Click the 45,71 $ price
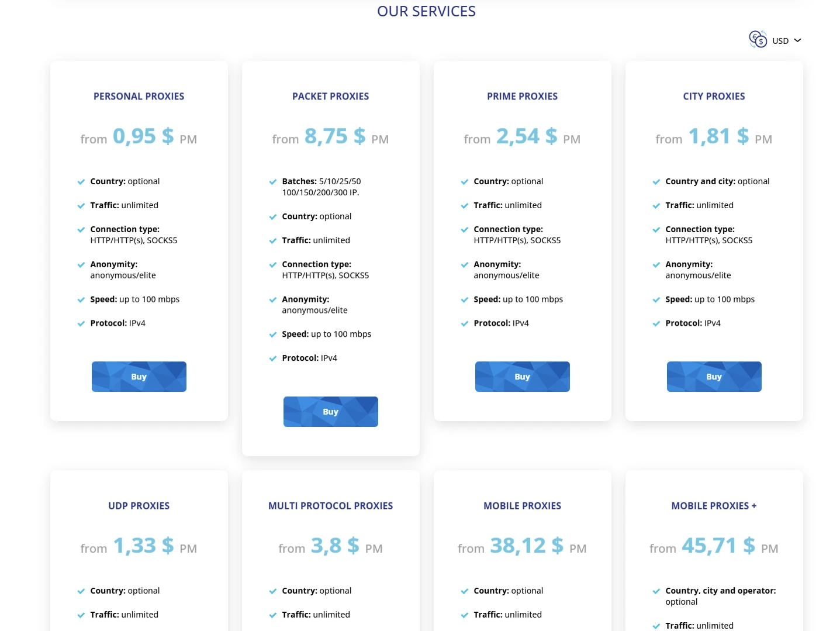Screen dimensions: 840x631 point(718,546)
